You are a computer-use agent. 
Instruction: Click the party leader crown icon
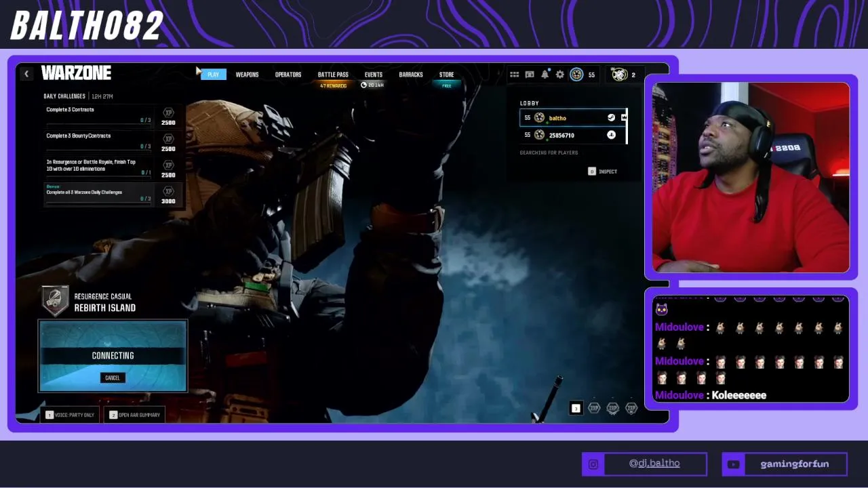(x=624, y=118)
